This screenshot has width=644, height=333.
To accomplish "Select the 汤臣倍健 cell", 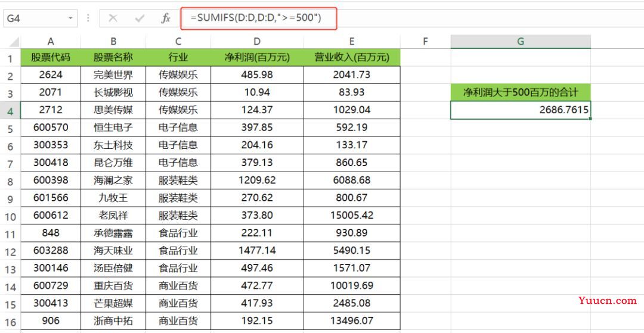I will tap(113, 268).
